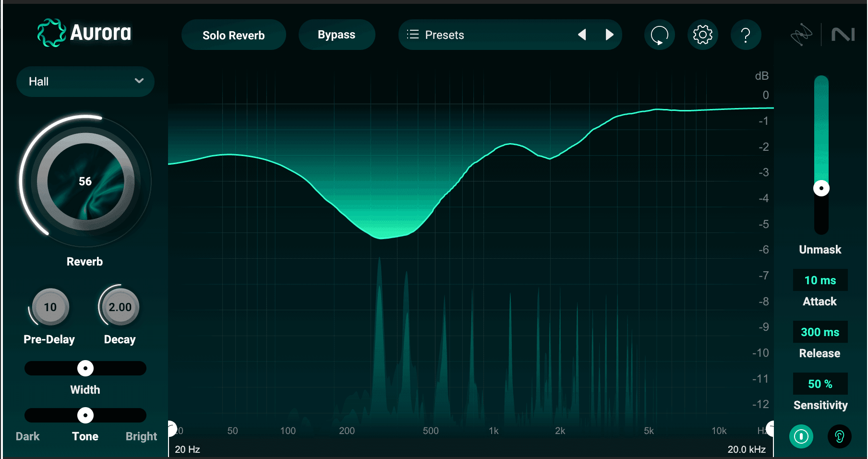868x459 pixels.
Task: Click the undo history circular arrow icon
Action: 660,35
